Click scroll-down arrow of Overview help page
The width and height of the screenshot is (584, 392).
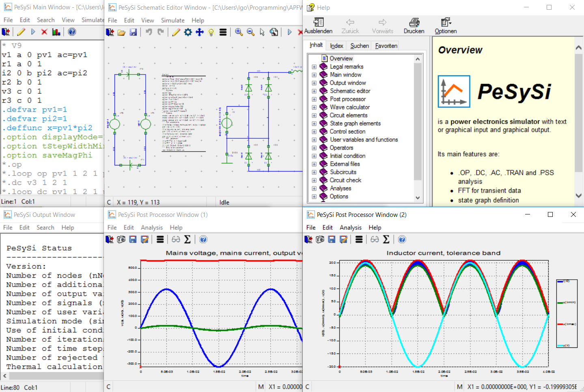coord(579,195)
